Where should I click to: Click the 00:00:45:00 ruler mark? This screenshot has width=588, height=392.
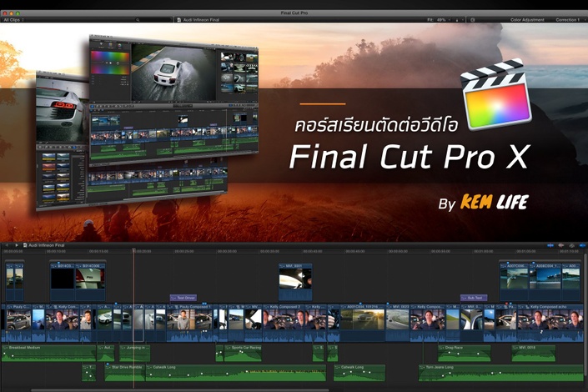(354, 251)
